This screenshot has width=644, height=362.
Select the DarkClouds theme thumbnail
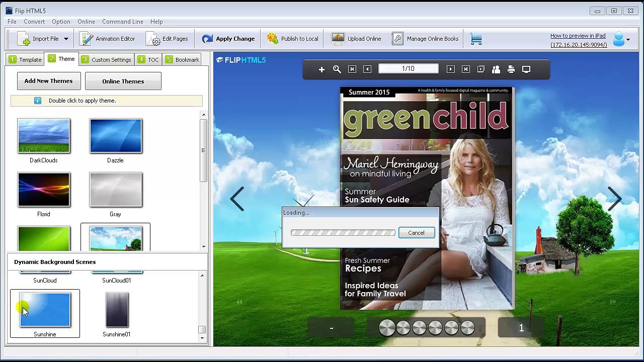(44, 136)
